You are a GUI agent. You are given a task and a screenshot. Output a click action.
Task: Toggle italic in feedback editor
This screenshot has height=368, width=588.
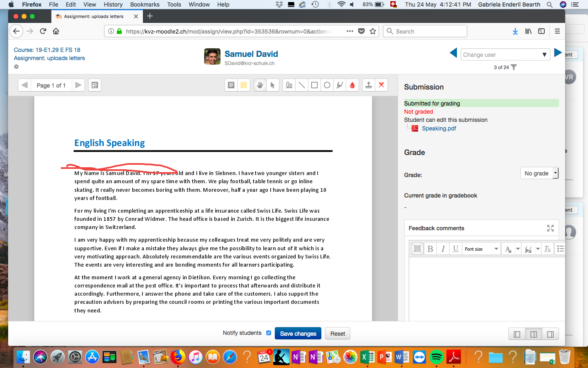(x=443, y=249)
